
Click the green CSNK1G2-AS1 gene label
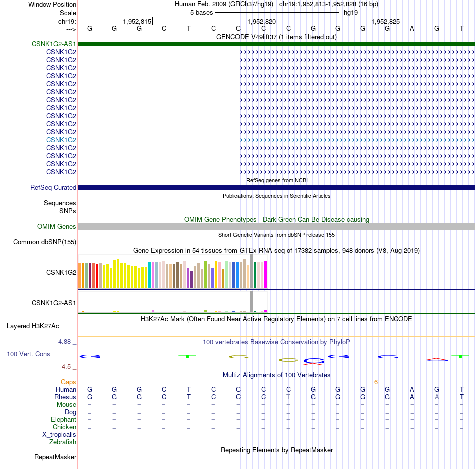tap(54, 44)
